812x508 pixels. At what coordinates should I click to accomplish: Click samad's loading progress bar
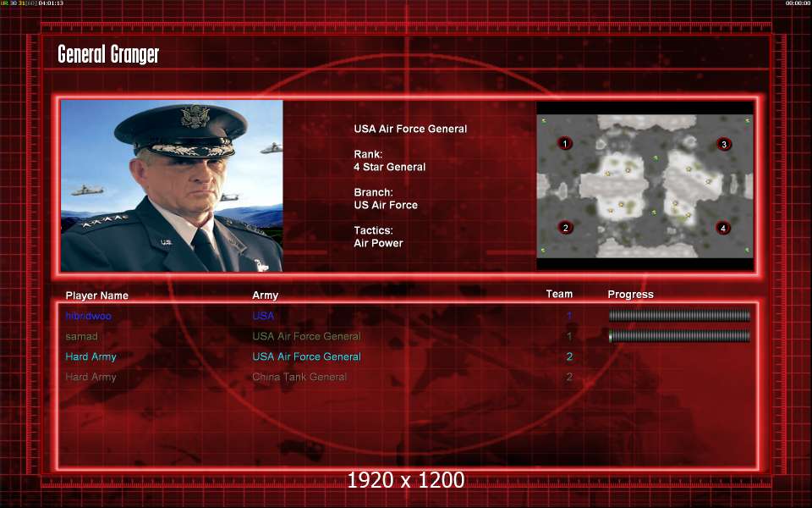(x=679, y=336)
